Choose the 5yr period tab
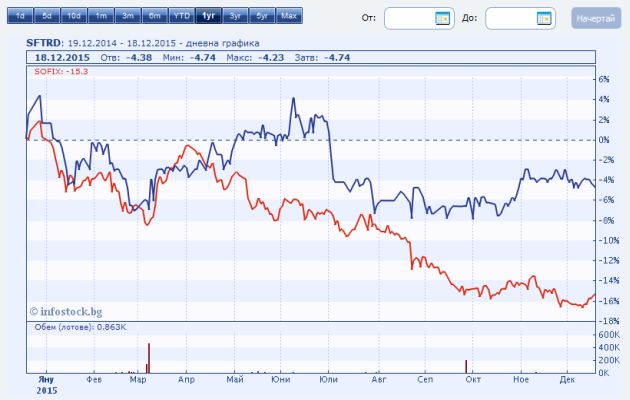 pos(262,16)
